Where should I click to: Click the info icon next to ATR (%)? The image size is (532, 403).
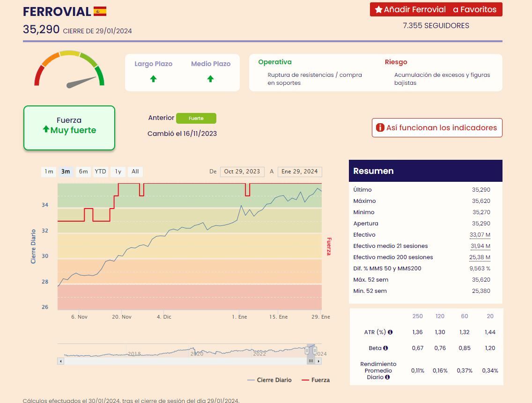[390, 332]
